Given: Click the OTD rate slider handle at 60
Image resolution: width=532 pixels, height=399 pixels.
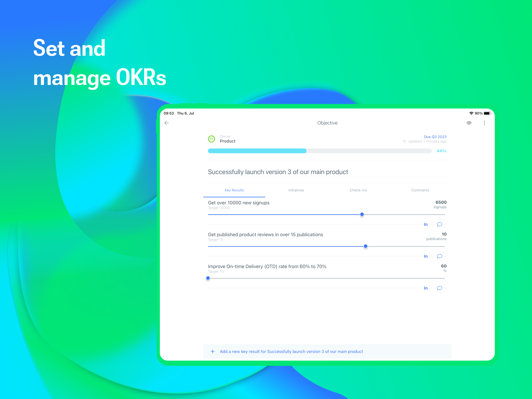Looking at the screenshot, I should pos(208,278).
